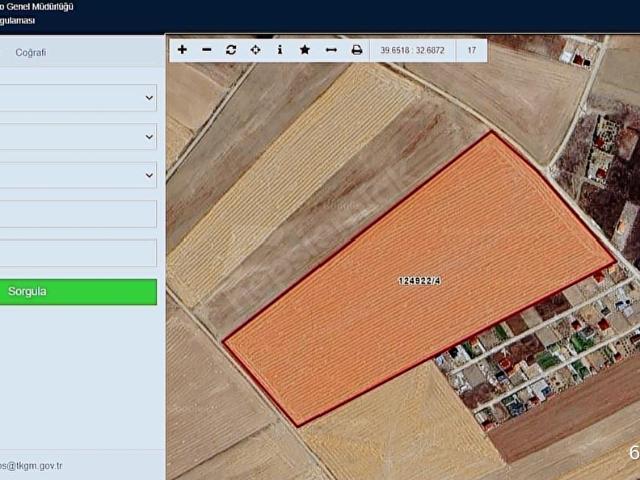Click the star favorites icon
The image size is (640, 480).
pyautogui.click(x=305, y=49)
